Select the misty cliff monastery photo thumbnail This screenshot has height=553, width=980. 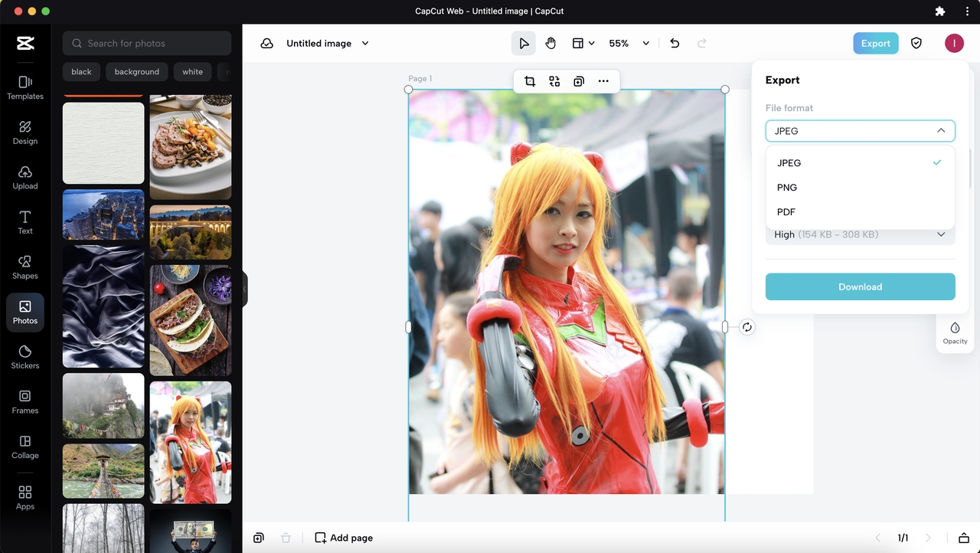point(103,405)
